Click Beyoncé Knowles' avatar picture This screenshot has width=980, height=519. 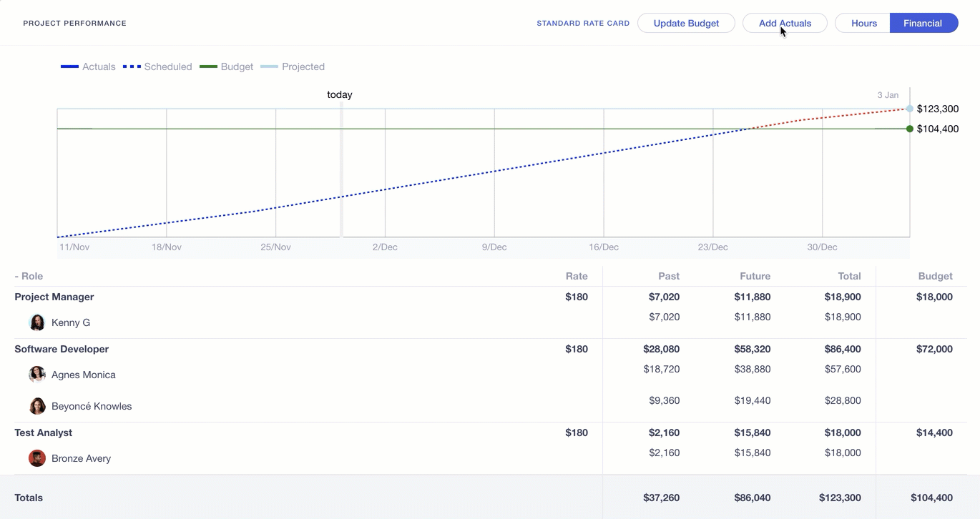pos(37,406)
